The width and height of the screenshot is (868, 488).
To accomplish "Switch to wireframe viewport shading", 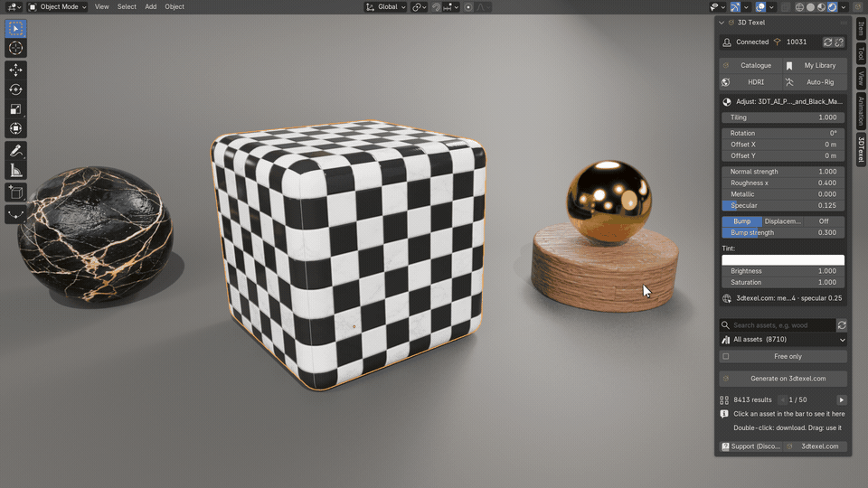I will click(x=800, y=7).
